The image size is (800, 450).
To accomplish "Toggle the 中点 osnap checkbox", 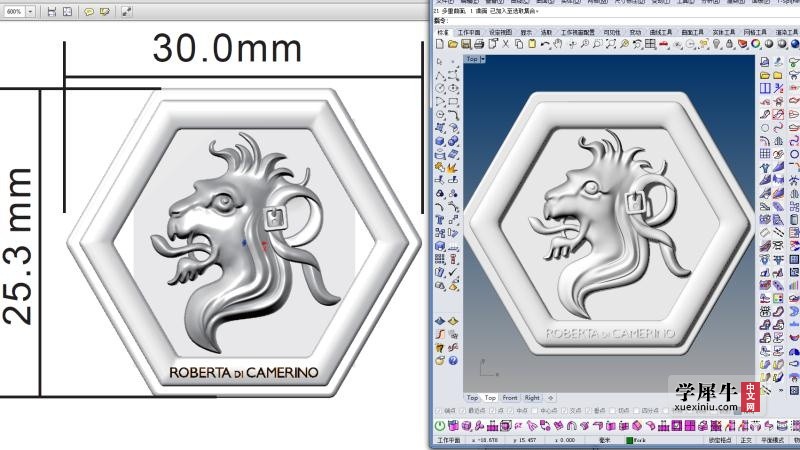I will (x=510, y=411).
